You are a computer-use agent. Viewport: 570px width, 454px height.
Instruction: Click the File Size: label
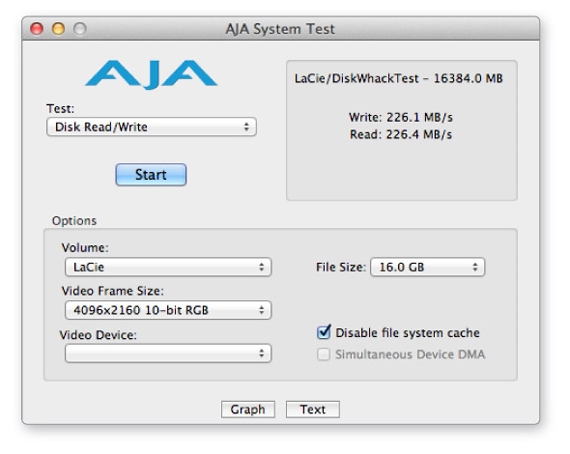pyautogui.click(x=341, y=267)
